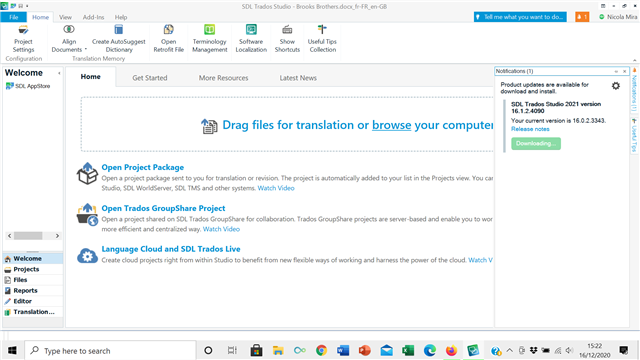
Task: Click Open Retrofit File
Action: (169, 39)
